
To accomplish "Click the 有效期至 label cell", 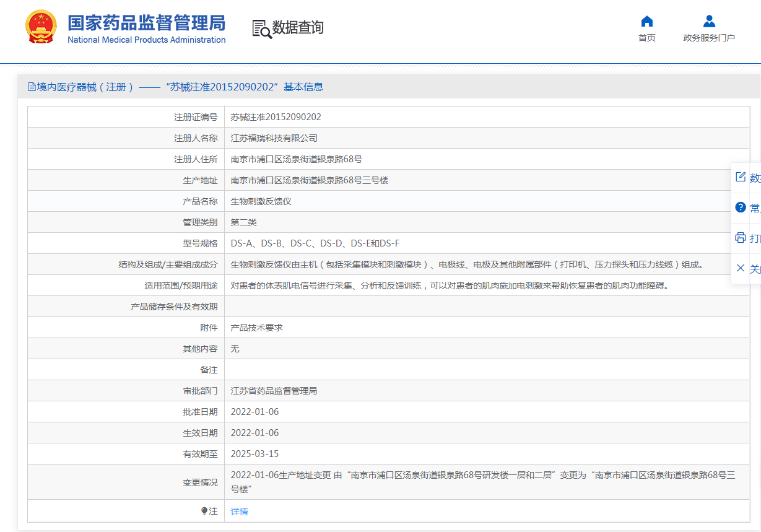I will 126,454.
